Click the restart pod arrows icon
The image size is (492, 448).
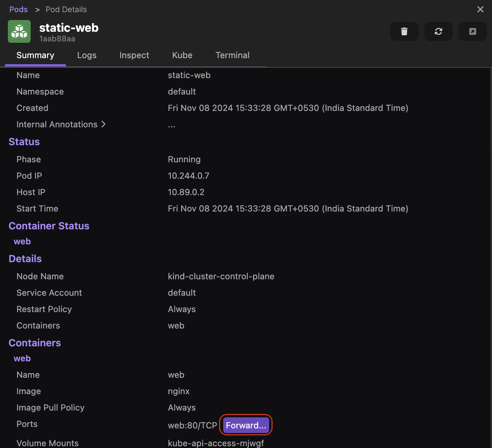coord(438,31)
